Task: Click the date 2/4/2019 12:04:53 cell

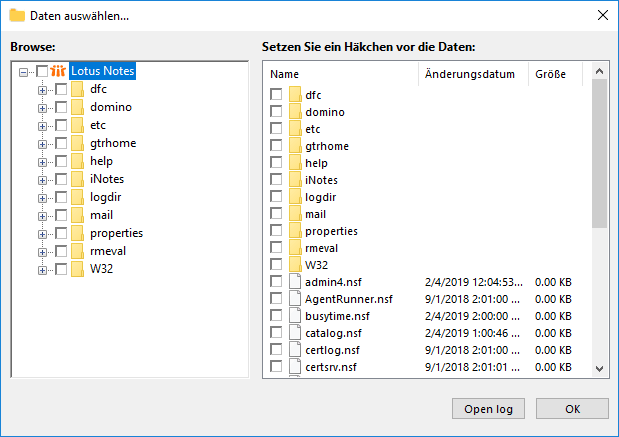Action: click(x=474, y=282)
